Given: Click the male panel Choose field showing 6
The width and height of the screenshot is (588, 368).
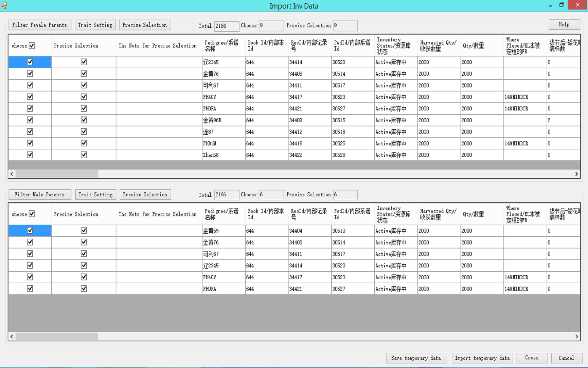Looking at the screenshot, I should coord(271,195).
